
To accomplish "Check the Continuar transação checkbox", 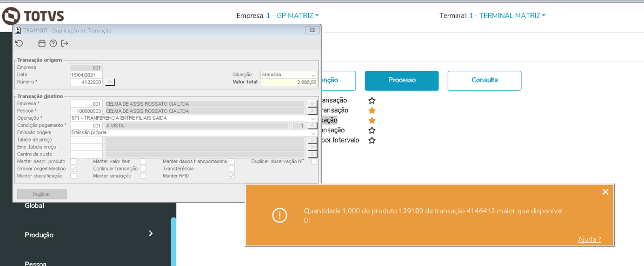I will (143, 169).
